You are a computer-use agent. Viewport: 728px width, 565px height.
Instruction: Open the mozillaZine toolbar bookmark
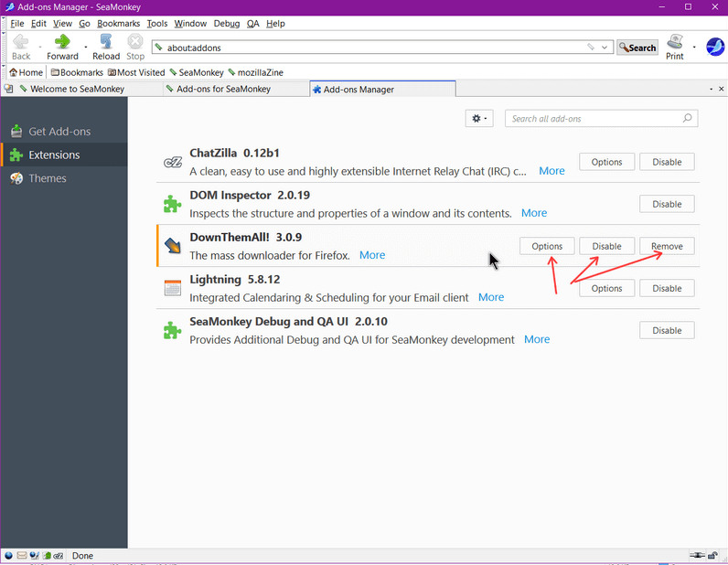click(x=255, y=72)
